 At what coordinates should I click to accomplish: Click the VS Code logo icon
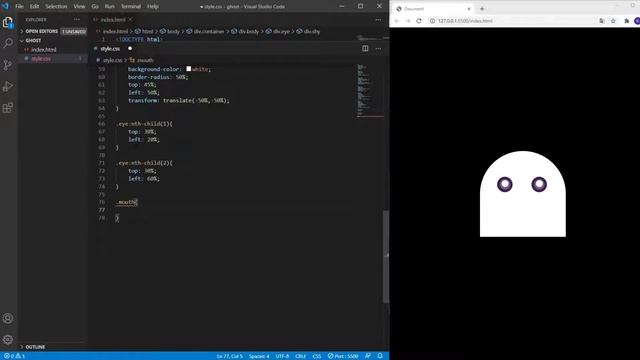pos(5,6)
